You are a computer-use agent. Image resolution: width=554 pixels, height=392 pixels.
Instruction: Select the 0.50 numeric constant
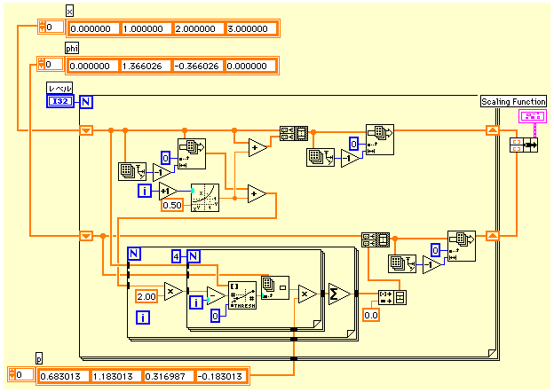[x=172, y=206]
